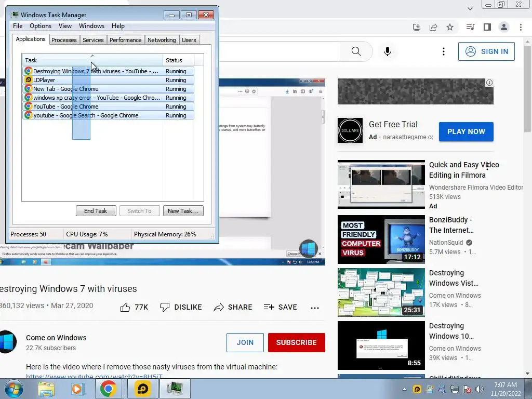Click the Chrome download page icon
This screenshot has width=532, height=399.
click(417, 27)
